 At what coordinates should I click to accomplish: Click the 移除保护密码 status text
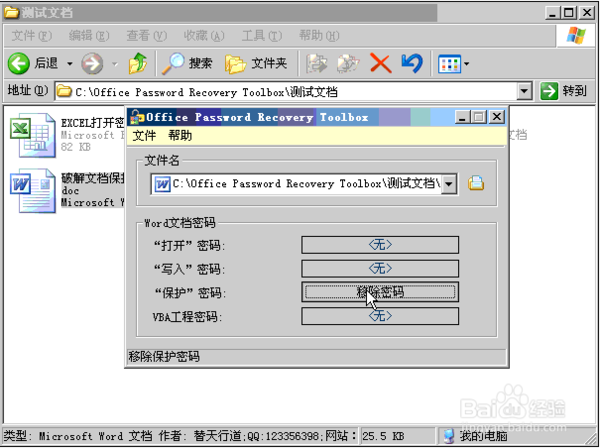pos(164,357)
